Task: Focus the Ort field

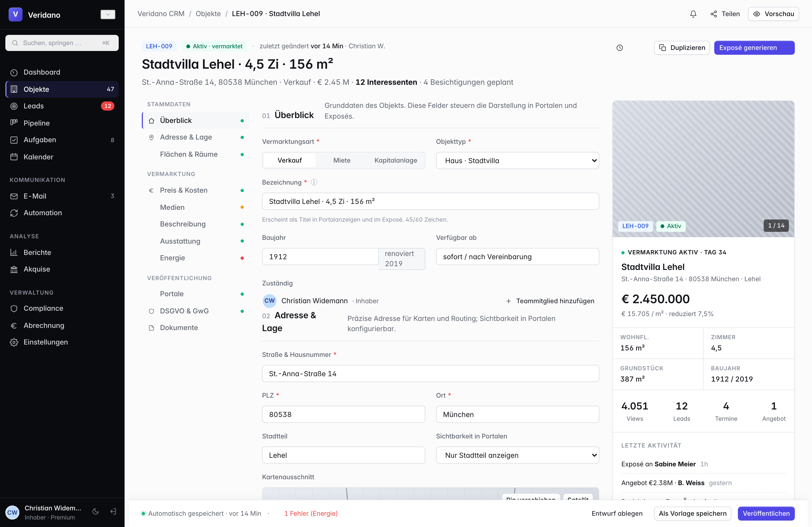Action: (x=517, y=415)
